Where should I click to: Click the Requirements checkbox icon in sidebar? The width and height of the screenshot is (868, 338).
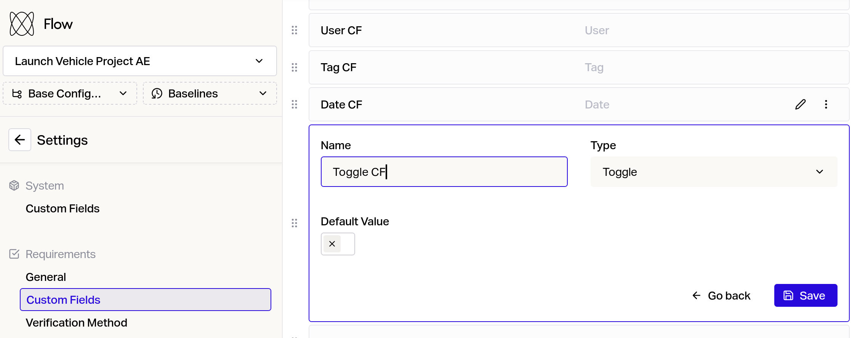click(x=14, y=254)
